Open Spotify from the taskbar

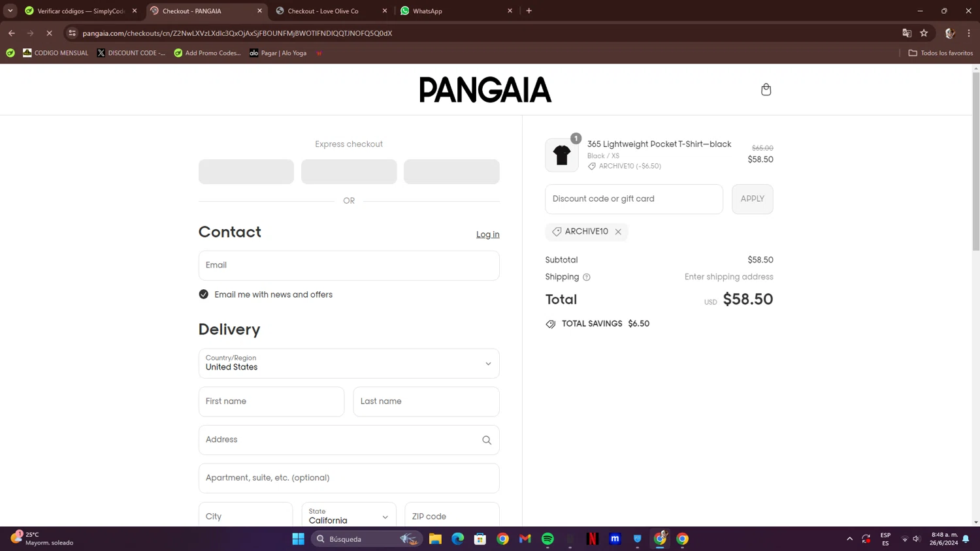coord(547,539)
